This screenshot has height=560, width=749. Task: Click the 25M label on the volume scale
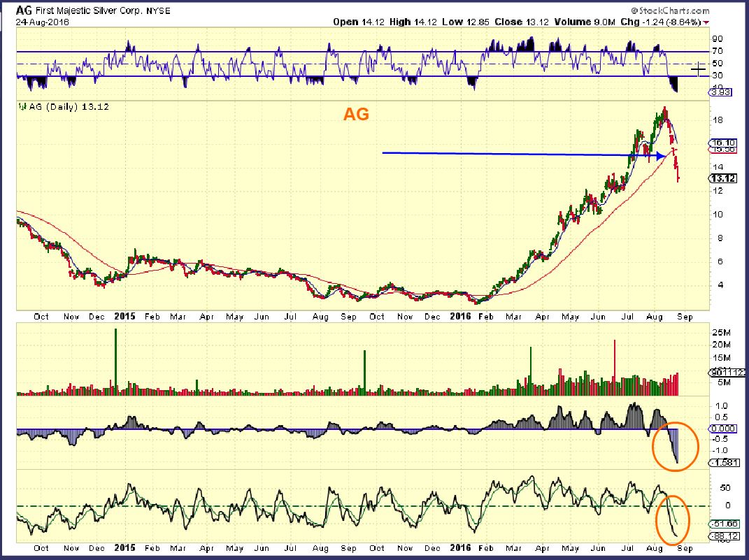point(721,332)
